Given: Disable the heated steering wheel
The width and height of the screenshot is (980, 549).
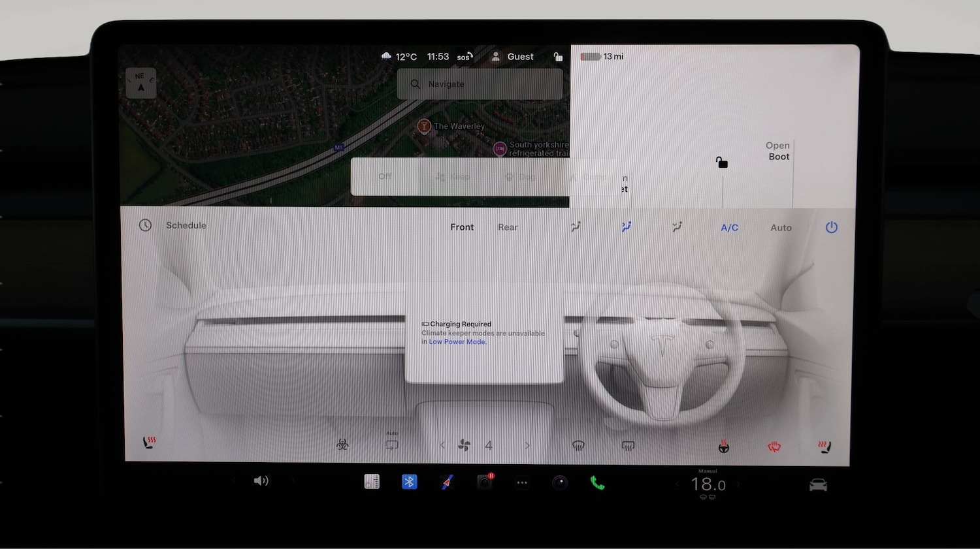Looking at the screenshot, I should (724, 446).
